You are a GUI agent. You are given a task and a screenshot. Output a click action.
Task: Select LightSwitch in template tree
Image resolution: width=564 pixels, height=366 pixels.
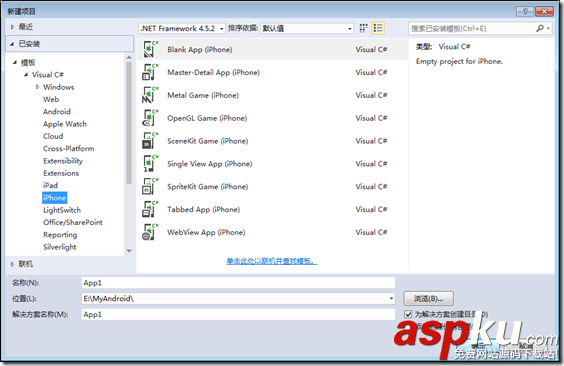click(x=62, y=210)
